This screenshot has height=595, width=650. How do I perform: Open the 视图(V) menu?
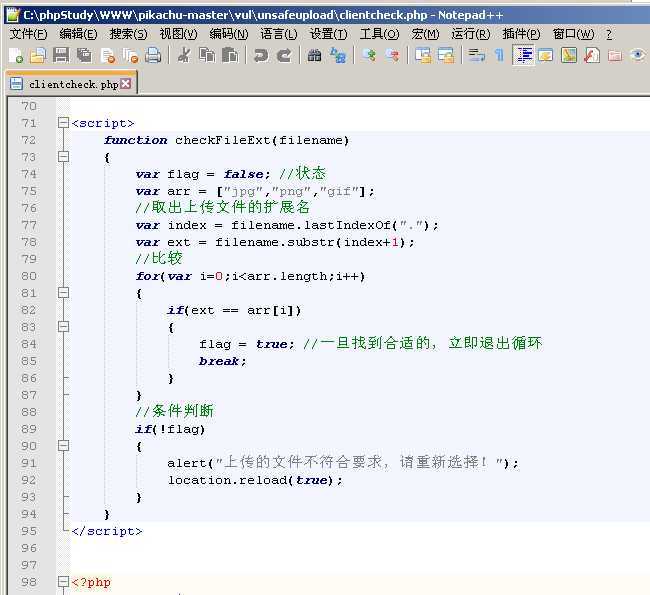(179, 34)
